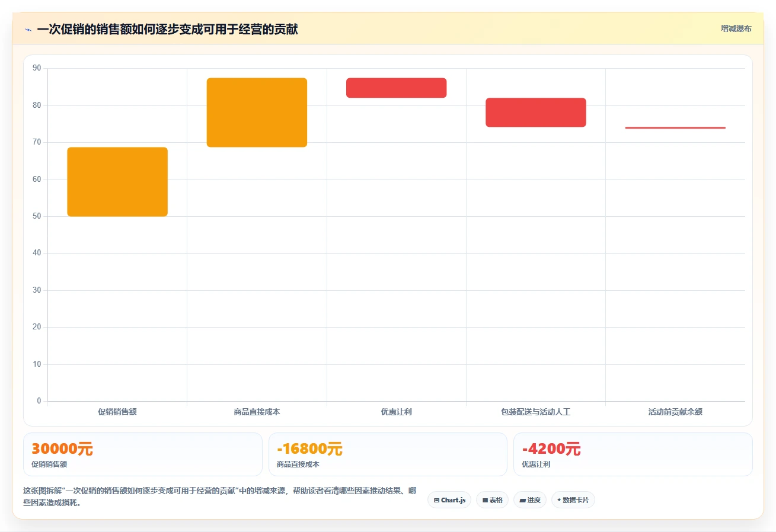Click the red 包装配送与活动人工 bar
Viewport: 776px width, 532px height.
[536, 113]
